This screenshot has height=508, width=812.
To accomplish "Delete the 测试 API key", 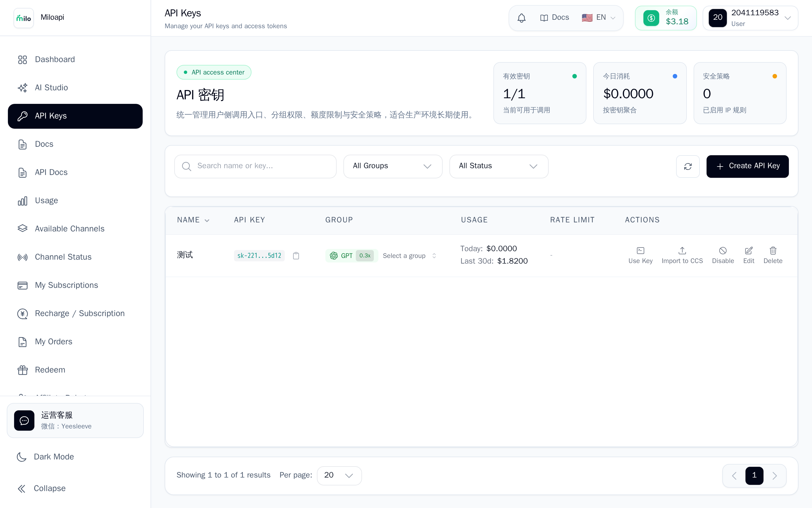I will (x=773, y=255).
